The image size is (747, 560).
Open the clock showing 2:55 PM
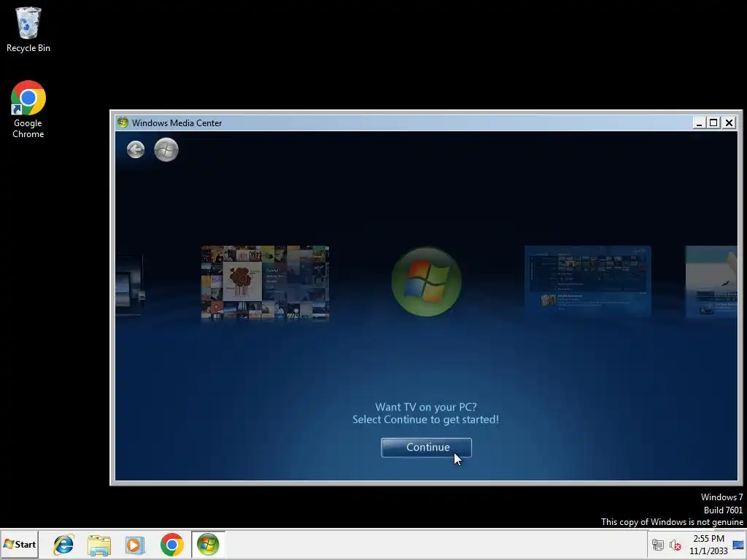(x=708, y=545)
